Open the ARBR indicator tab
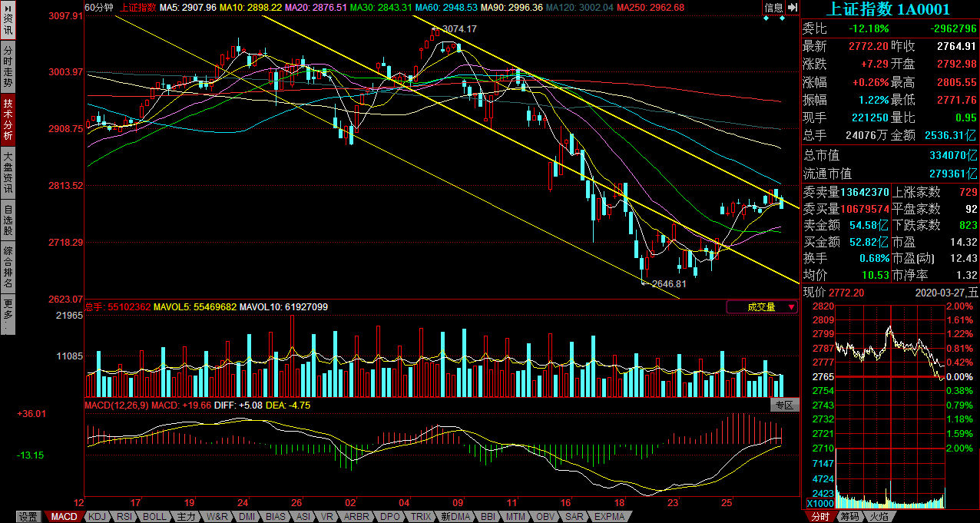Image resolution: width=980 pixels, height=523 pixels. click(357, 517)
